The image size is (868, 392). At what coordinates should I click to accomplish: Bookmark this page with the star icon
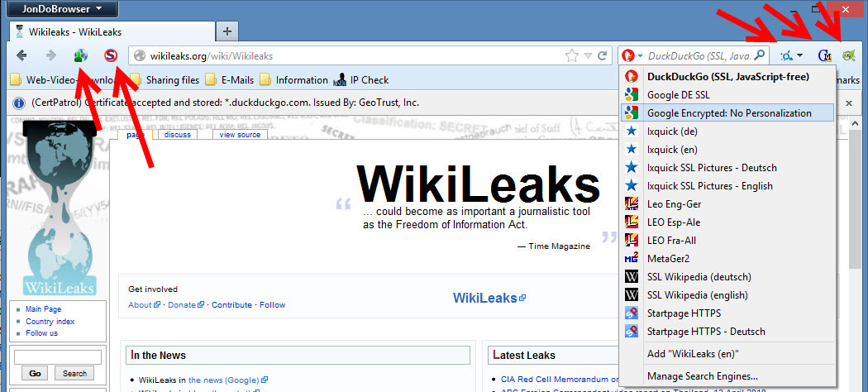(572, 55)
